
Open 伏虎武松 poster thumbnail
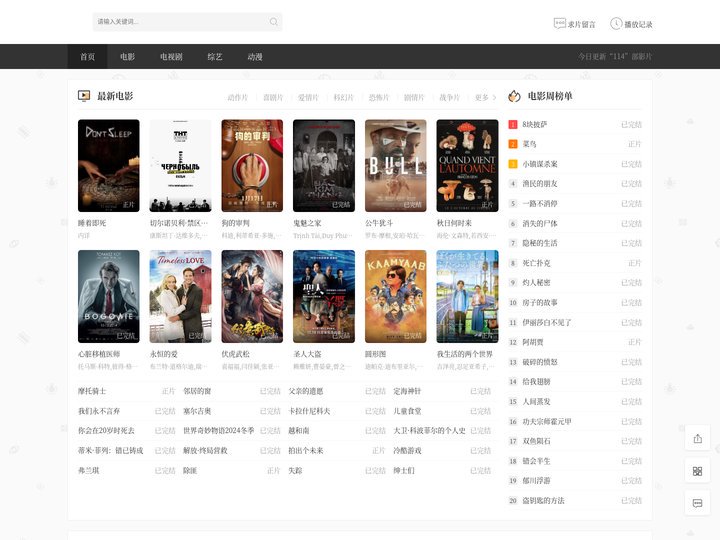tap(252, 297)
